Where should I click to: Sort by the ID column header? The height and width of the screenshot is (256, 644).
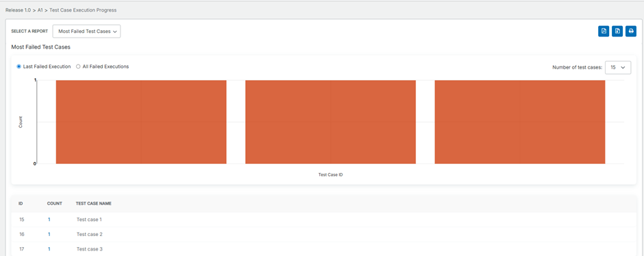21,203
